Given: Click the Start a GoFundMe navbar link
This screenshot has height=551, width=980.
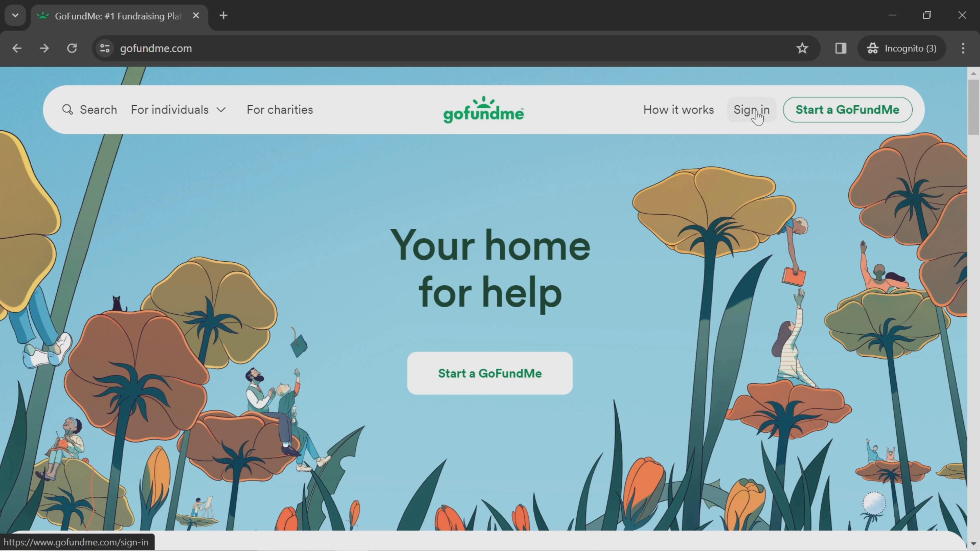Looking at the screenshot, I should coord(847,110).
